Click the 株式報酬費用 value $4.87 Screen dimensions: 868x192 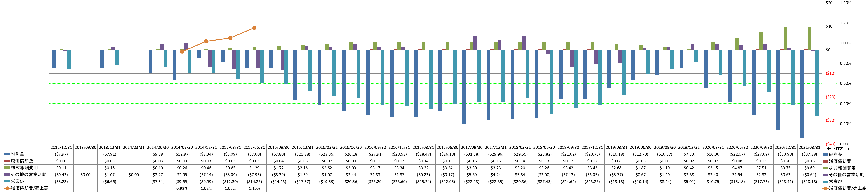pos(737,168)
